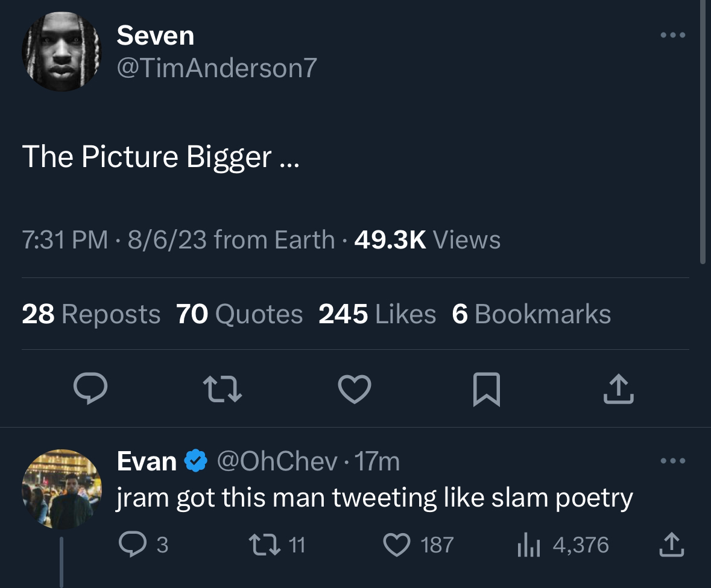
Task: Like the main tweet with heart icon
Action: click(354, 389)
